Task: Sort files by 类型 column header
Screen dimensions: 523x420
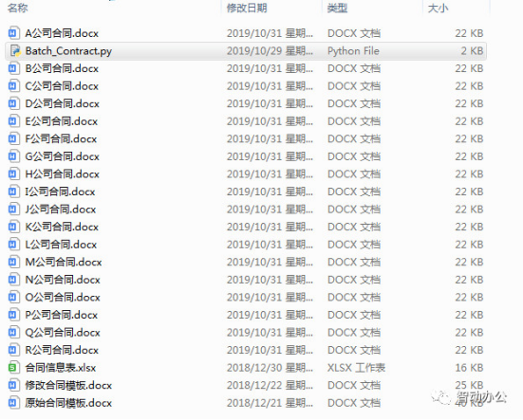Action: tap(337, 8)
